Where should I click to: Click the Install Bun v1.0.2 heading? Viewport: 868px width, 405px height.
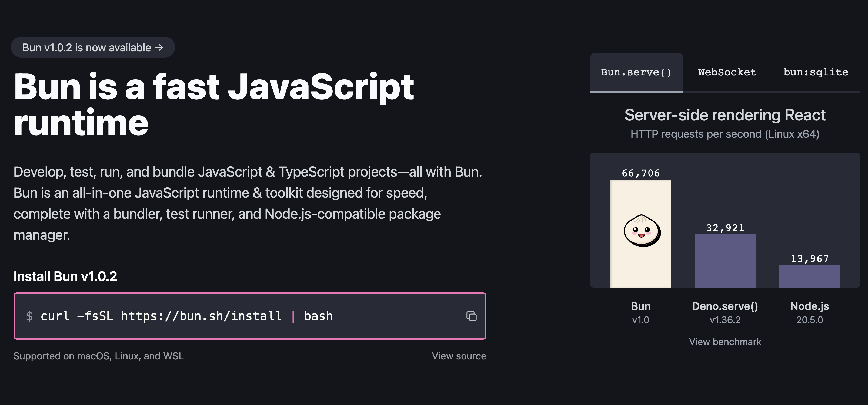[x=65, y=276]
